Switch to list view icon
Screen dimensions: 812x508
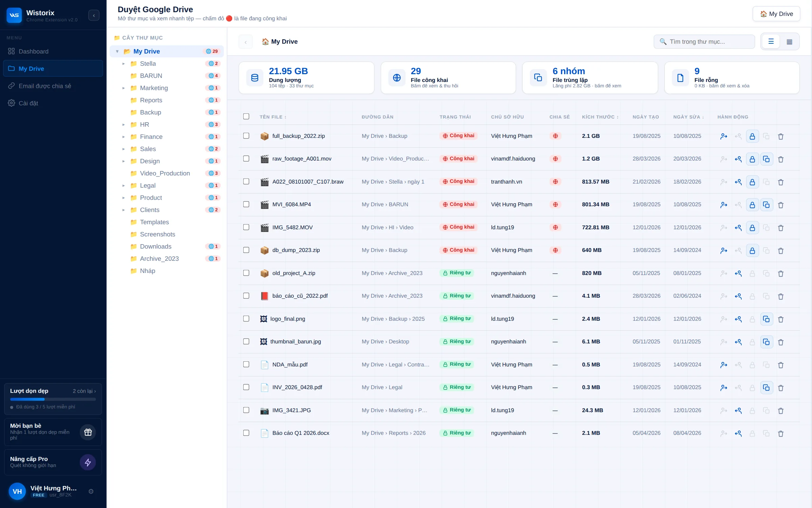[771, 41]
